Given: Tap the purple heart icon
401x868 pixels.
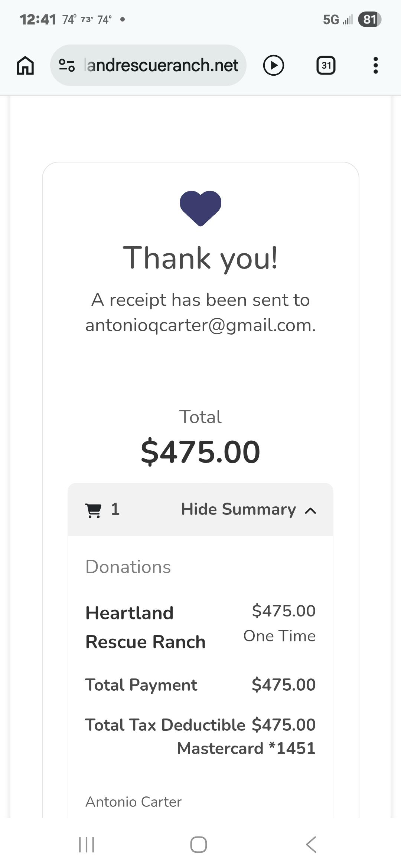Looking at the screenshot, I should [200, 208].
